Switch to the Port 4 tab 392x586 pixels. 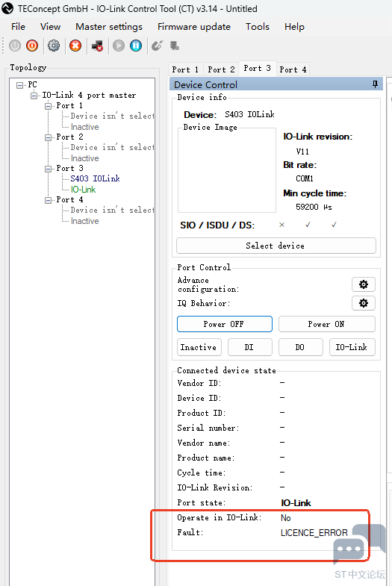point(293,69)
